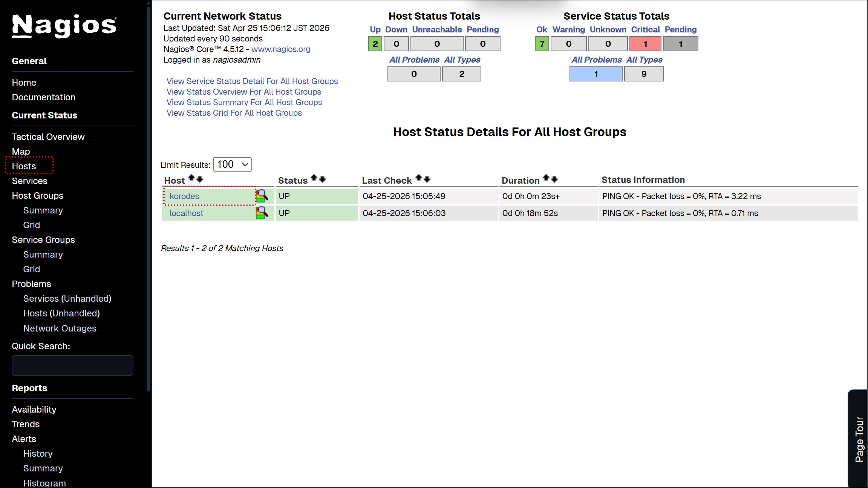Click the www.nagios.org link
The height and width of the screenshot is (488, 868).
(281, 49)
